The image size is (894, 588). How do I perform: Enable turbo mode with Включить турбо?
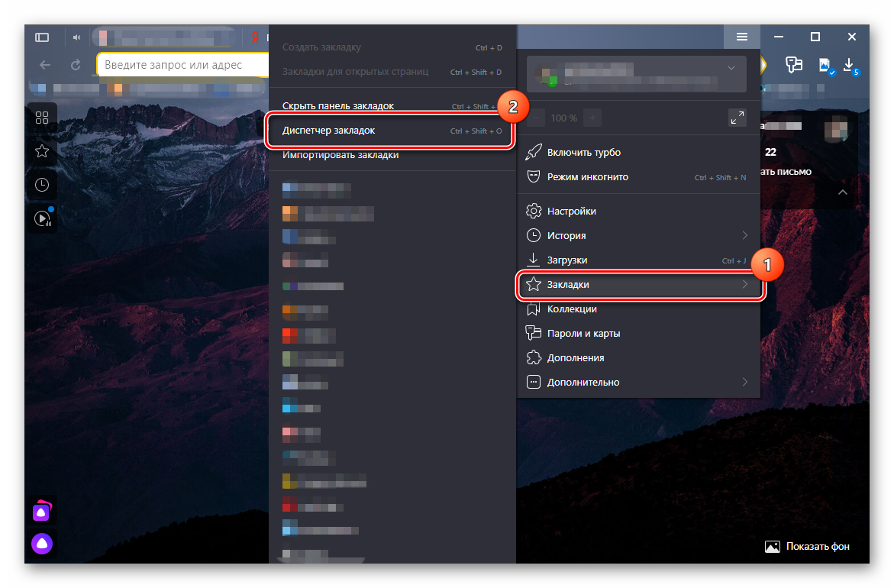tap(584, 153)
